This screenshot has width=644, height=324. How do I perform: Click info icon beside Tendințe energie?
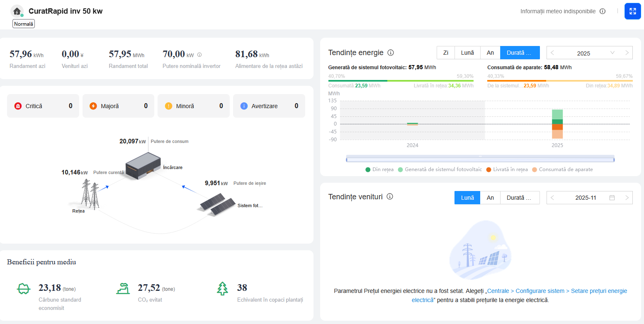[390, 53]
